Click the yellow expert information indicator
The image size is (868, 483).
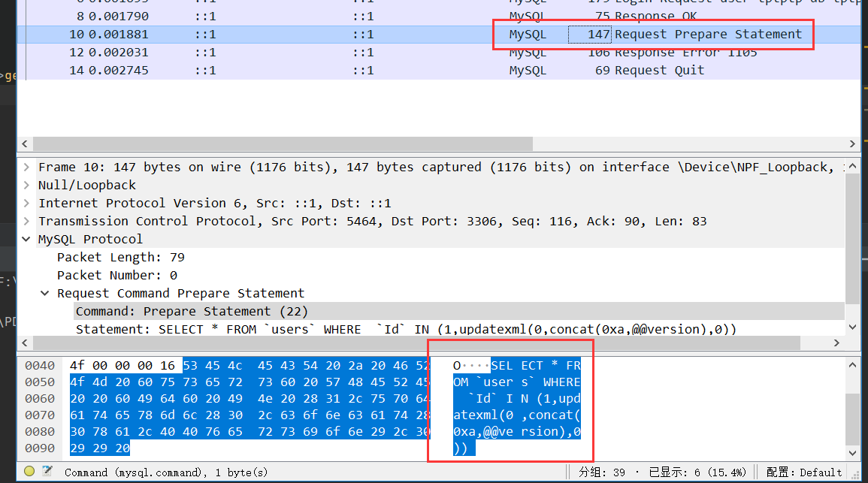click(x=29, y=472)
